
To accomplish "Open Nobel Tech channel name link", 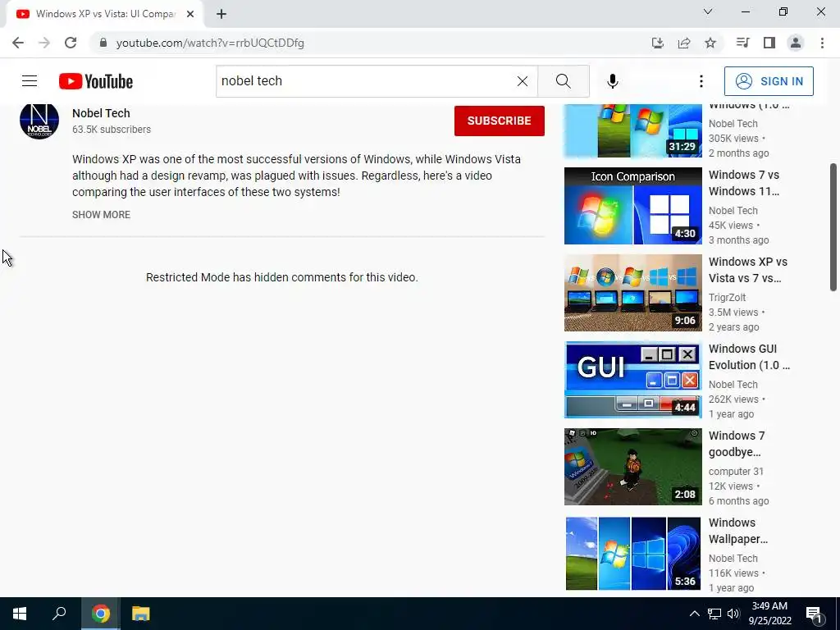I will coord(101,113).
